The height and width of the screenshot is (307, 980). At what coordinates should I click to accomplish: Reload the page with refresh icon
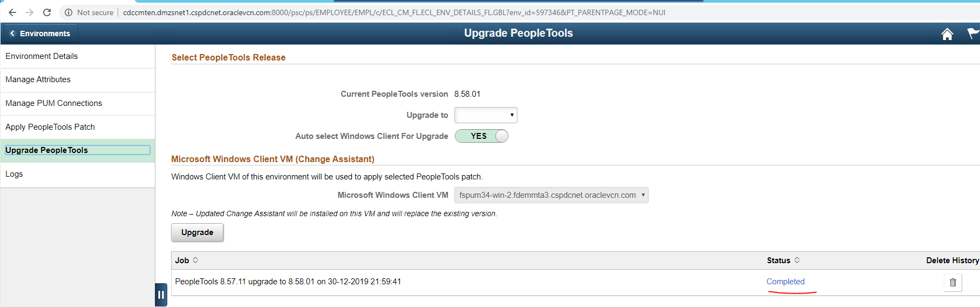pyautogui.click(x=47, y=12)
